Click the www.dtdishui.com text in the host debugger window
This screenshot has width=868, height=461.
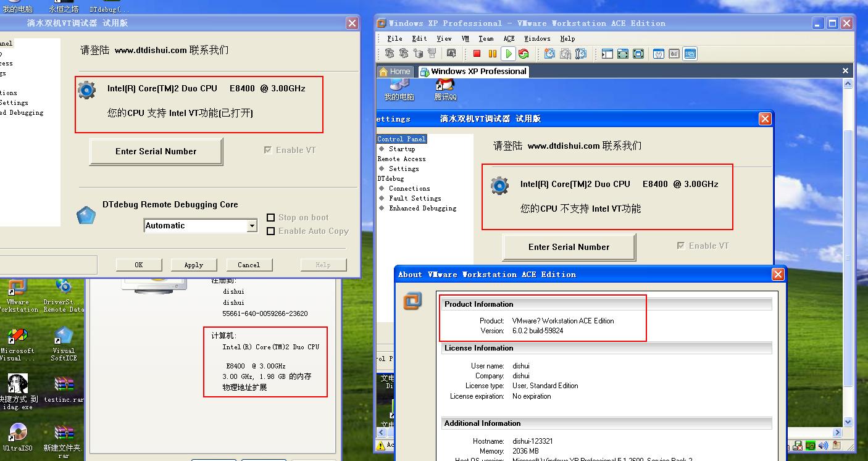pos(151,50)
